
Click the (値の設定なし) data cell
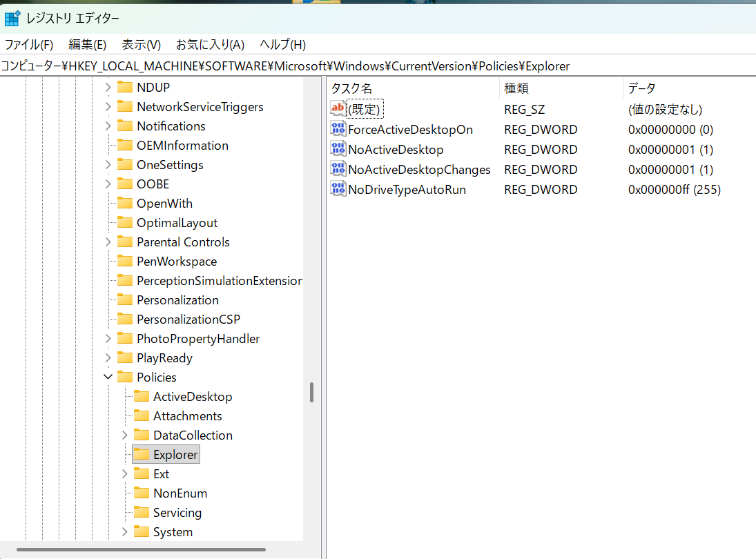coord(665,110)
